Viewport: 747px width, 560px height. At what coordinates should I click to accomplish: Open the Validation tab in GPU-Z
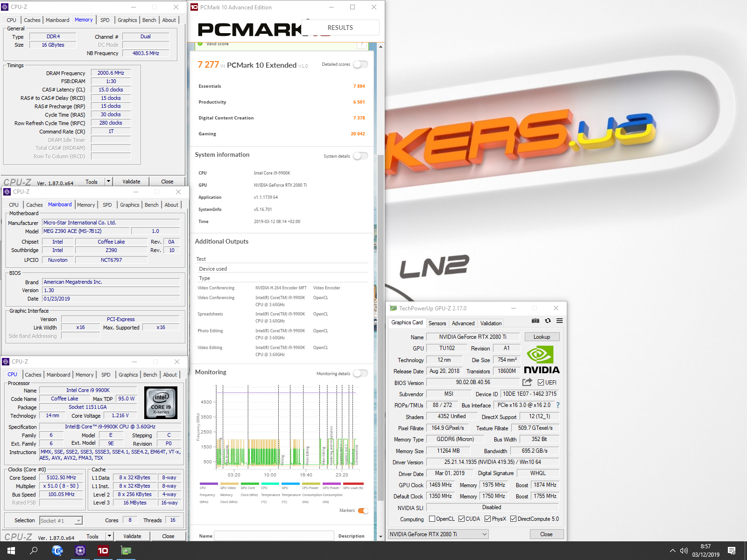click(x=491, y=323)
